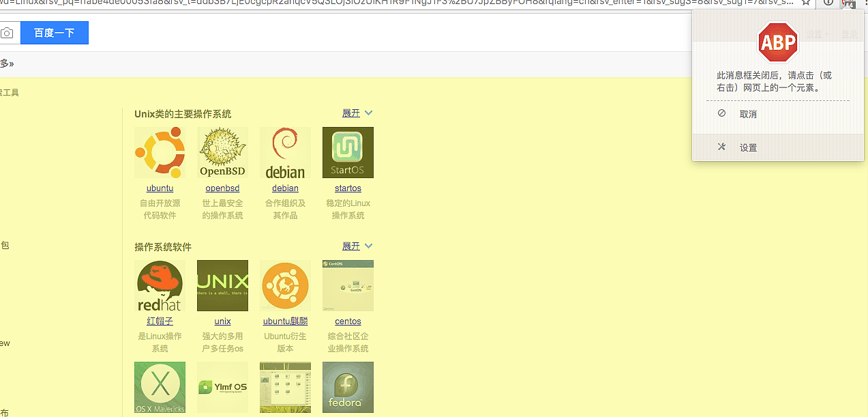The image size is (868, 417).
Task: Select 取消 in the ABP popup
Action: [748, 115]
